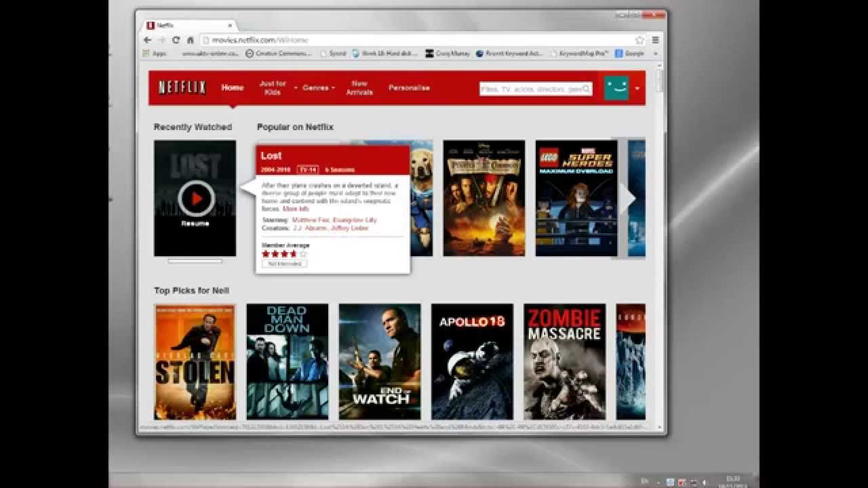Open the Zombie Massacre poster
Image resolution: width=868 pixels, height=488 pixels.
565,362
